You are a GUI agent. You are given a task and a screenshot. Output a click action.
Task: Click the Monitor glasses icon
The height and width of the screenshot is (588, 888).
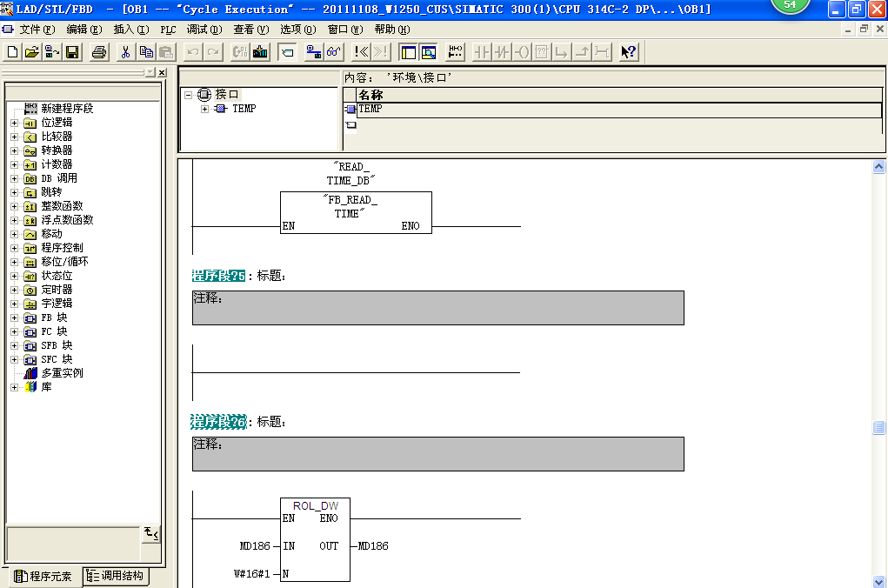[334, 52]
